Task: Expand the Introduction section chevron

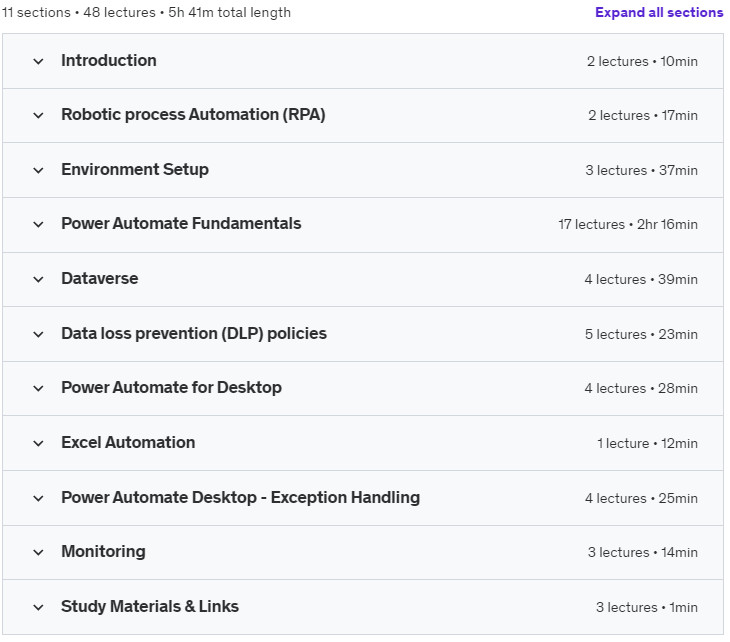Action: [39, 61]
